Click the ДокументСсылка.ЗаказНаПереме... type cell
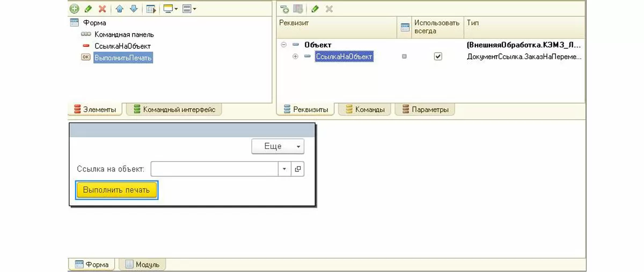644x272 pixels. click(x=524, y=56)
